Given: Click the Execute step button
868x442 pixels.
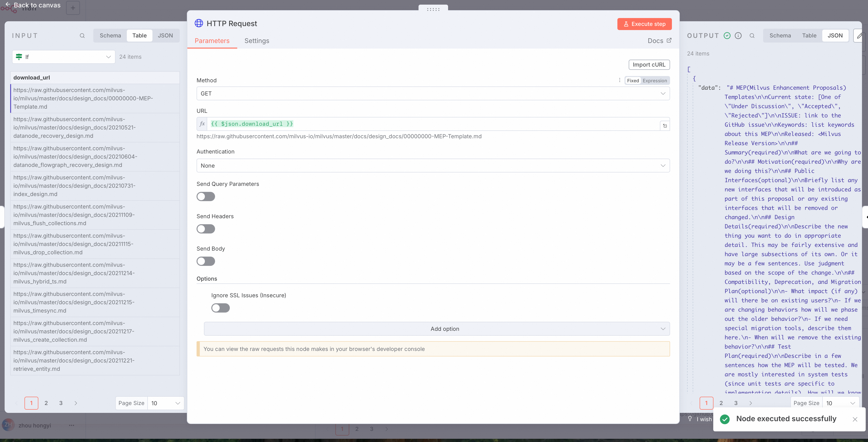Looking at the screenshot, I should coord(644,24).
